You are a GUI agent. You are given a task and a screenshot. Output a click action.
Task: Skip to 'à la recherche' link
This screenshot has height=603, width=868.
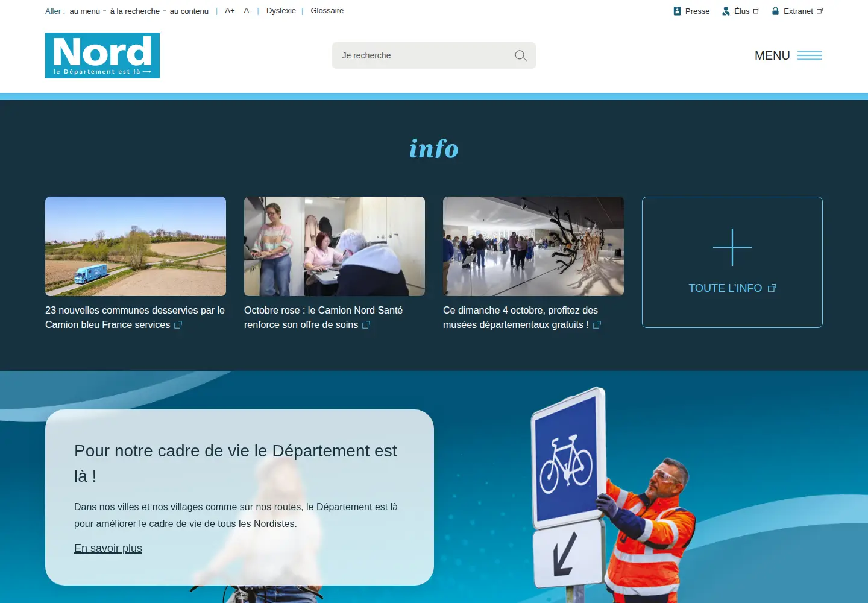[x=135, y=11]
